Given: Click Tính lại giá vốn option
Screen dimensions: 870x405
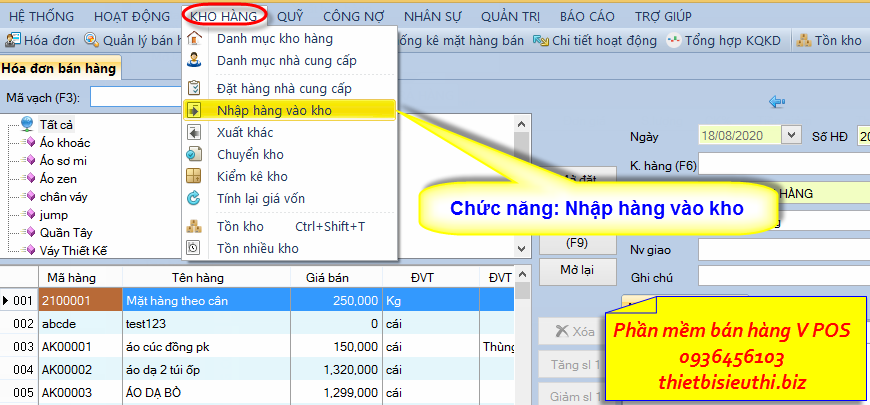Looking at the screenshot, I should click(260, 199).
